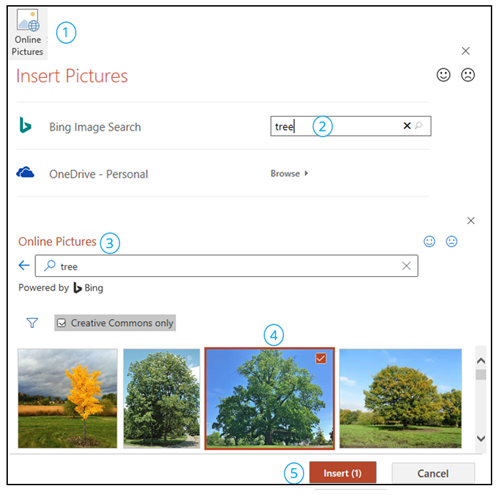Open Online Pictures from the ribbon
The height and width of the screenshot is (495, 500).
pos(28,33)
